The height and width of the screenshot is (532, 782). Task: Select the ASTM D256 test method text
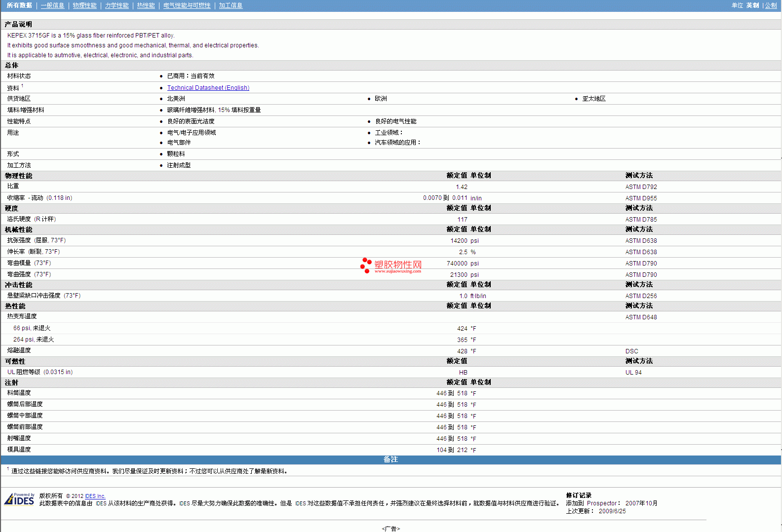(x=641, y=296)
